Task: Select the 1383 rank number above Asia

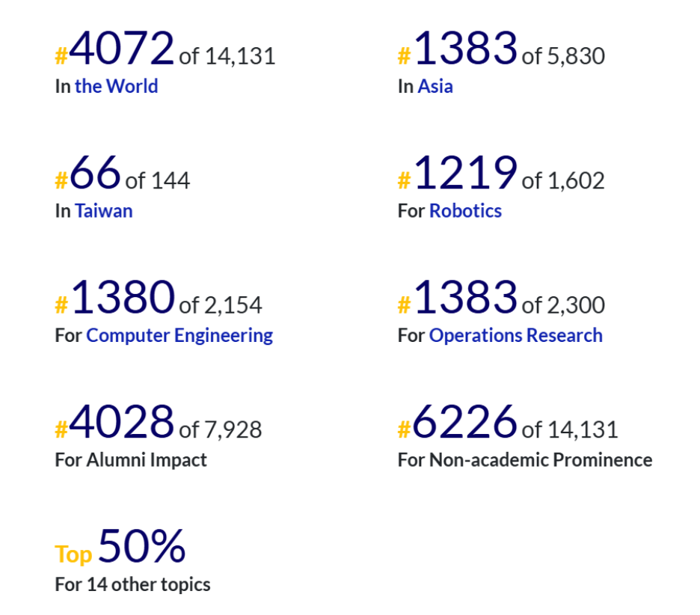Action: click(x=465, y=49)
